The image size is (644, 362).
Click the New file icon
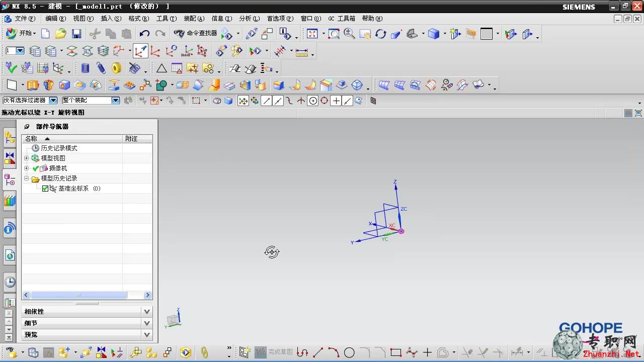point(45,34)
